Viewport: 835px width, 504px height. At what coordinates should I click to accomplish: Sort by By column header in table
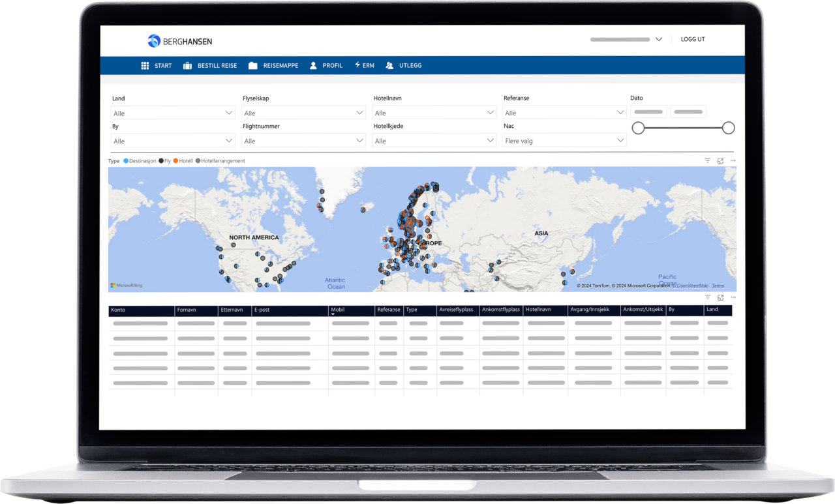point(685,311)
